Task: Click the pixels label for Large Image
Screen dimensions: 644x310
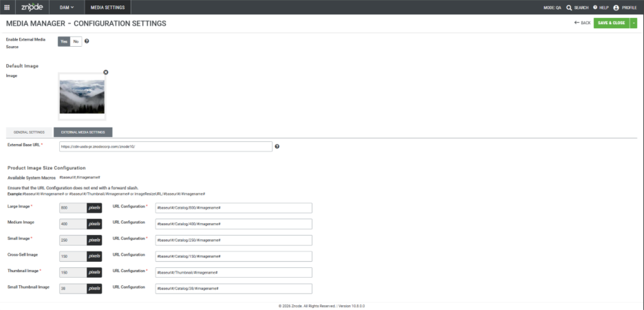Action: [94, 208]
